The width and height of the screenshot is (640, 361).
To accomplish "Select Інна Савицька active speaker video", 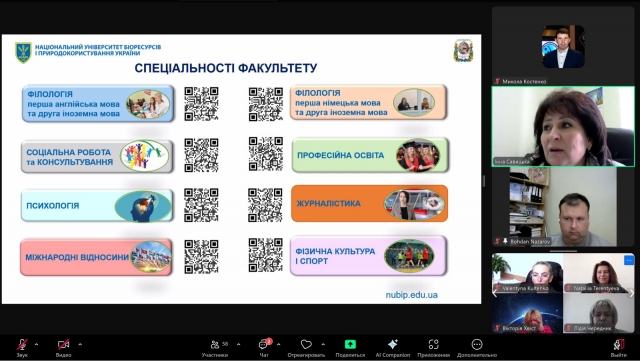I will point(563,126).
